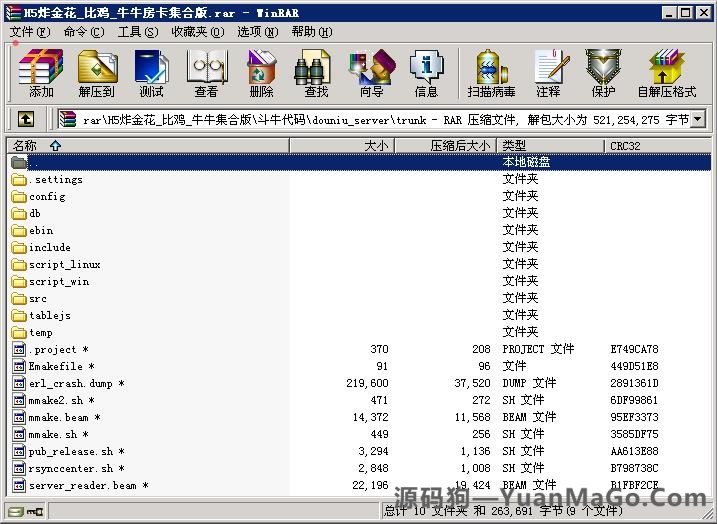Screen dimensions: 717x524
Task: Click the key icon in the status bar
Action: [35, 511]
